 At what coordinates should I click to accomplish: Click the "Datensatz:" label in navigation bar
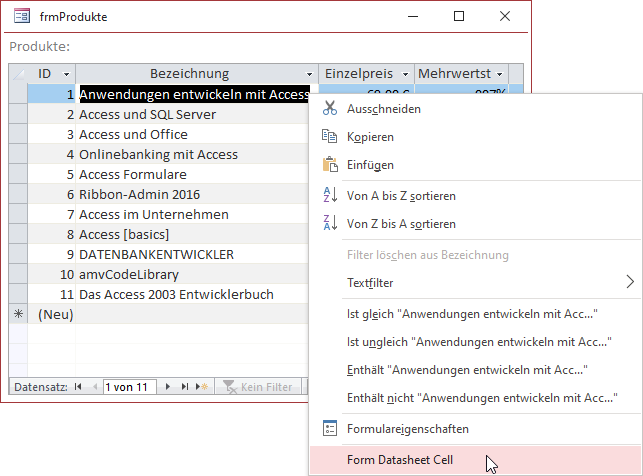pyautogui.click(x=41, y=387)
